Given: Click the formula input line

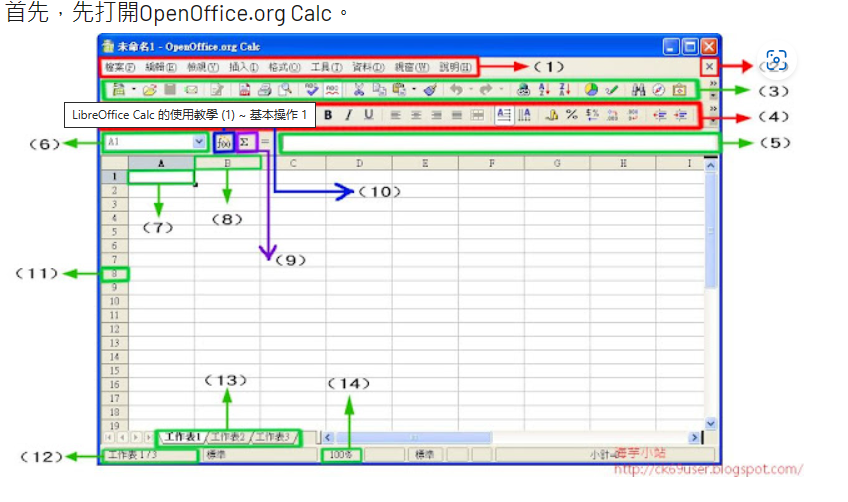Looking at the screenshot, I should click(499, 143).
